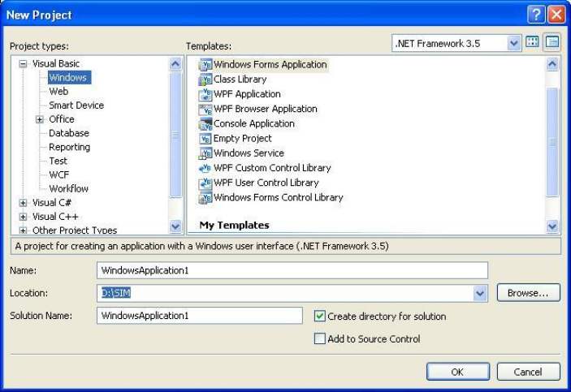The width and height of the screenshot is (571, 392).
Task: Choose the Windows Service template icon
Action: click(x=206, y=153)
